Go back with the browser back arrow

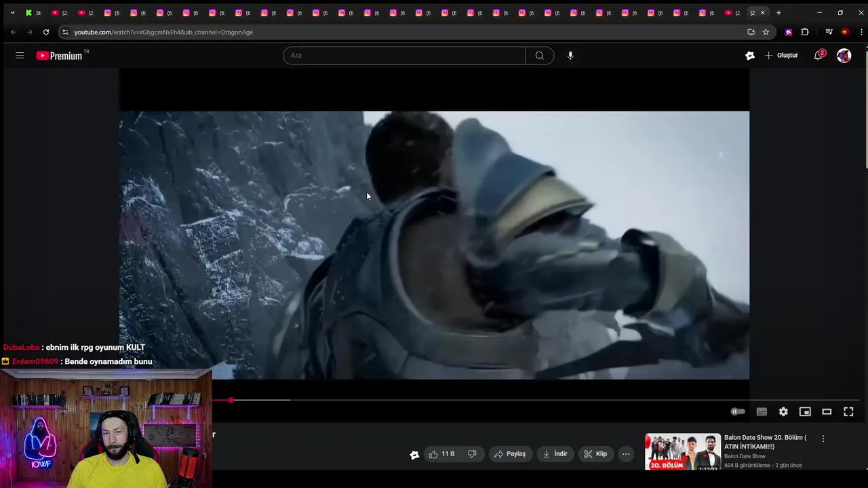click(x=14, y=32)
